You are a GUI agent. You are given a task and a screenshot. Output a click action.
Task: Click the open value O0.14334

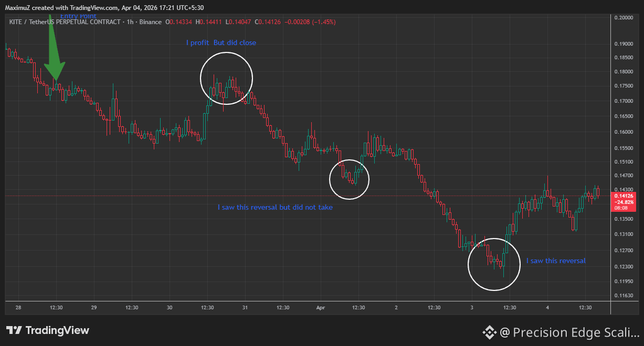(x=178, y=22)
